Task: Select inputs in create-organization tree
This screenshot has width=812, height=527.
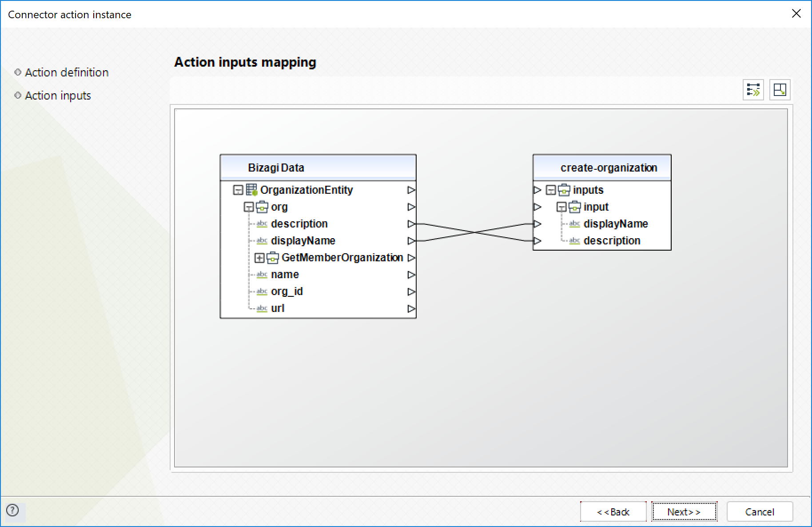Action: pyautogui.click(x=588, y=190)
